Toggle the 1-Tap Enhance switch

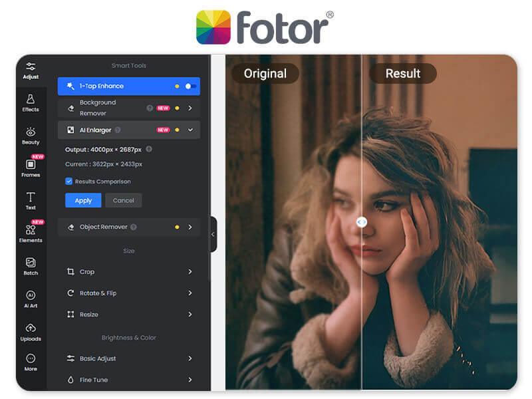point(190,86)
